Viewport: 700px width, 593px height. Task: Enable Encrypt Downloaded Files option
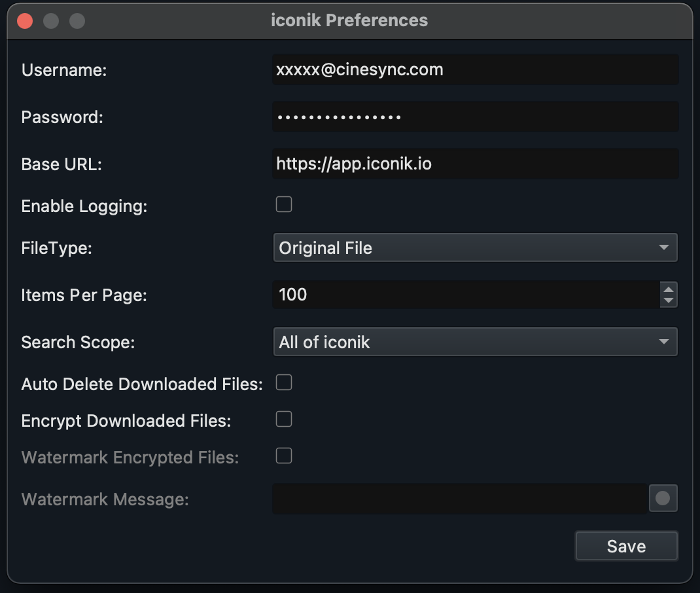[x=283, y=419]
